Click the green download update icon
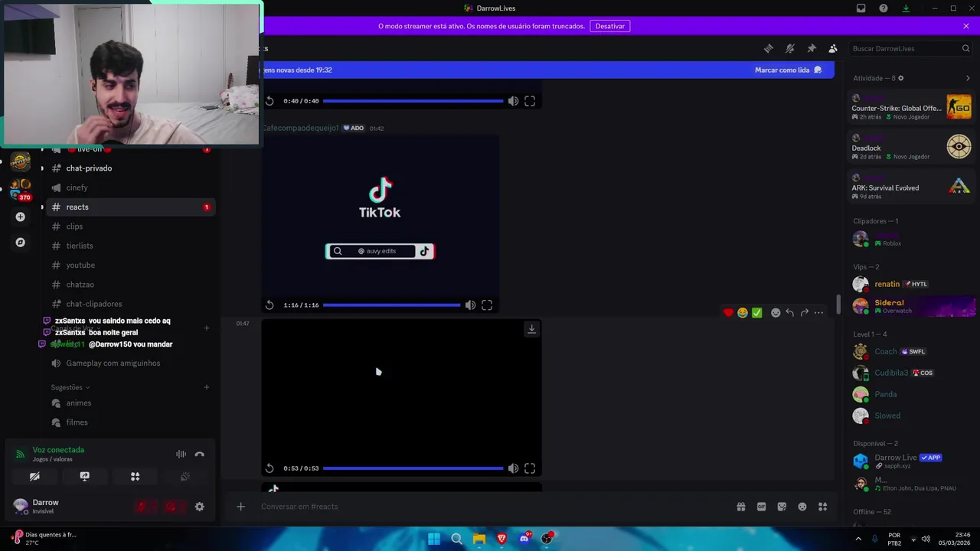The height and width of the screenshot is (551, 980). click(x=906, y=8)
